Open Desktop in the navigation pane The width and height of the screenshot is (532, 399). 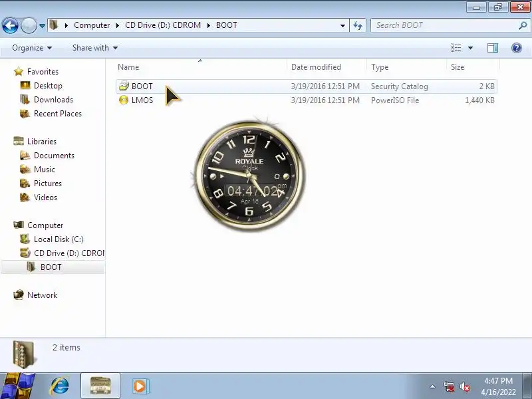[x=48, y=86]
